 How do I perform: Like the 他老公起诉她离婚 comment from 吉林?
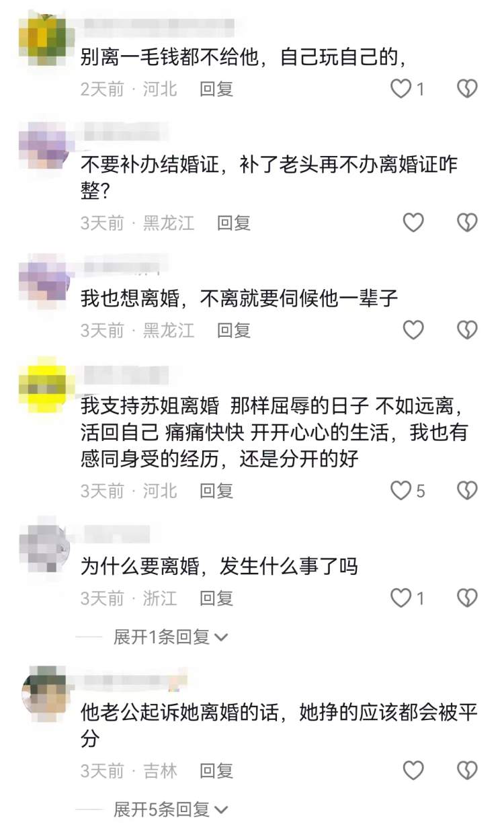click(x=413, y=770)
